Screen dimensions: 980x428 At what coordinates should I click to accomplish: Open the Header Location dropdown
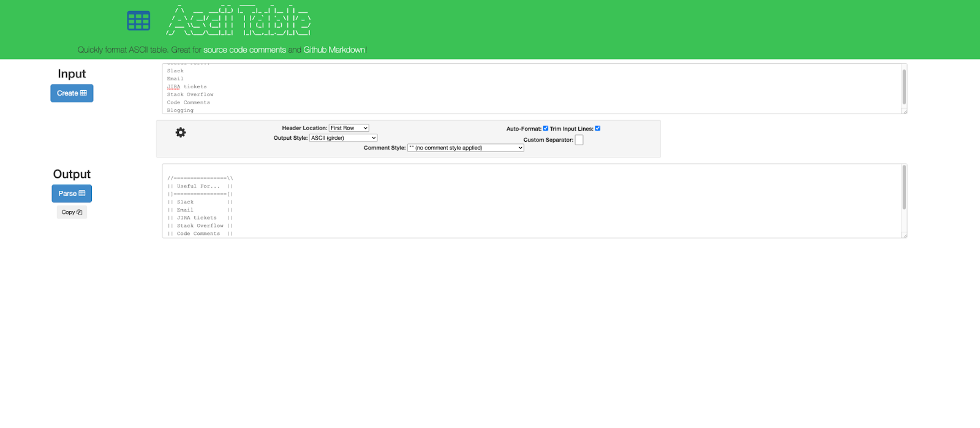(349, 128)
